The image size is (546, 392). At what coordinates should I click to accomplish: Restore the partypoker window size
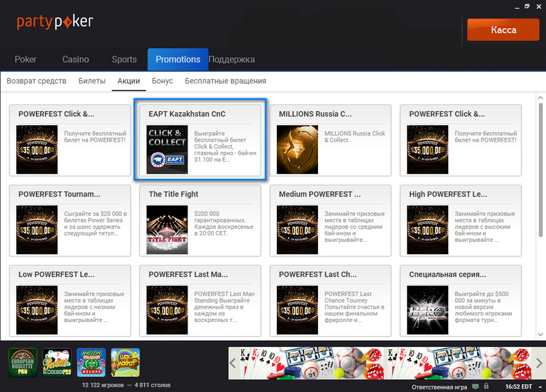pos(527,6)
